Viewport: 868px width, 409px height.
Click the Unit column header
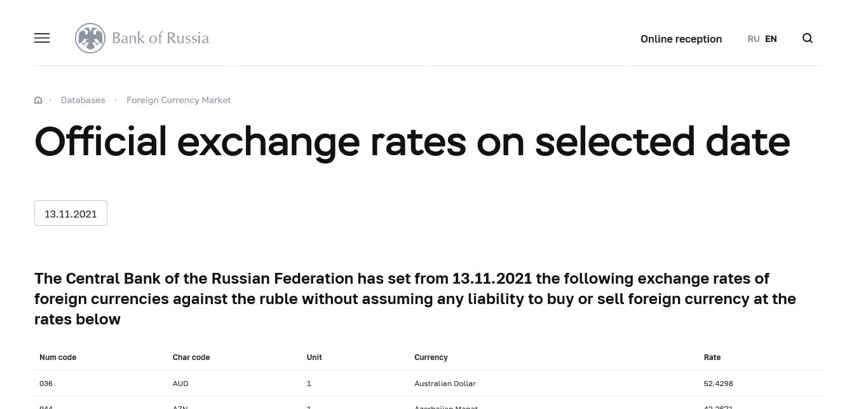point(314,357)
